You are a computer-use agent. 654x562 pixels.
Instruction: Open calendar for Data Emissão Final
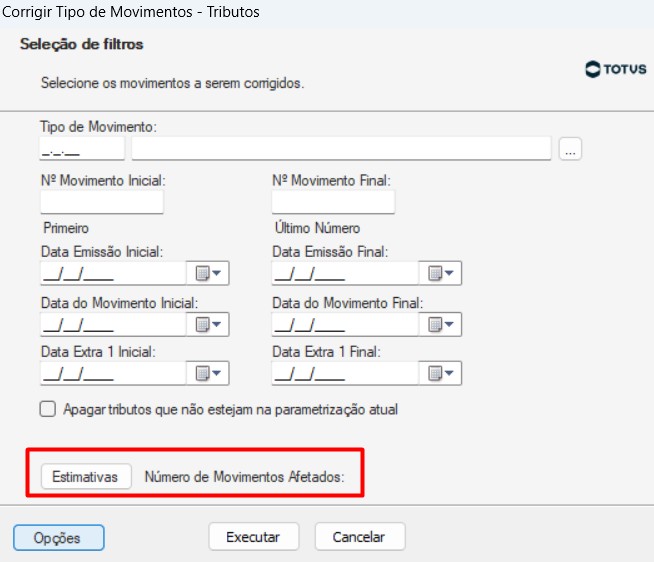pyautogui.click(x=440, y=274)
